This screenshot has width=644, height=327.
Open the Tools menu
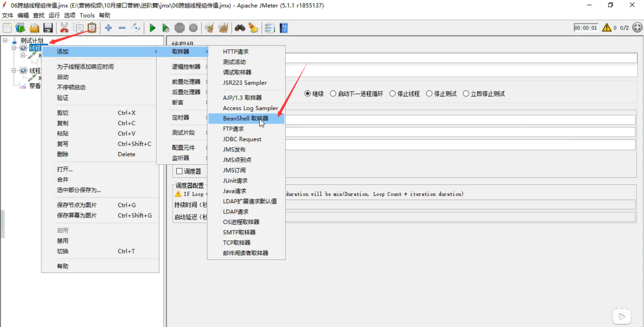pyautogui.click(x=87, y=15)
